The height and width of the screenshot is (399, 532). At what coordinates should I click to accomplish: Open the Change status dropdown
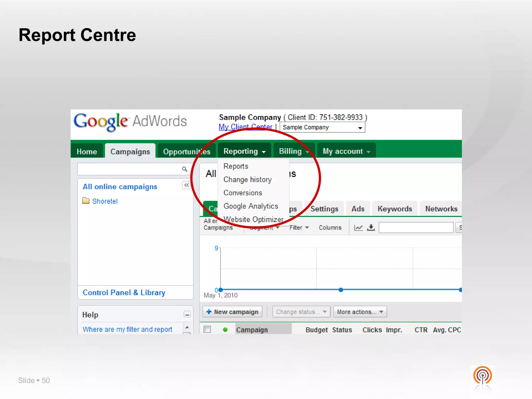(301, 312)
